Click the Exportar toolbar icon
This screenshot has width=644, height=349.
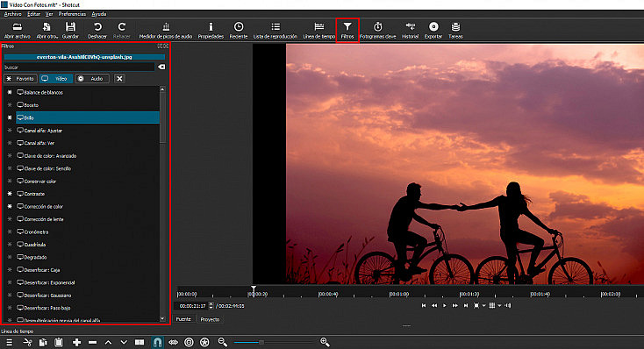[433, 31]
